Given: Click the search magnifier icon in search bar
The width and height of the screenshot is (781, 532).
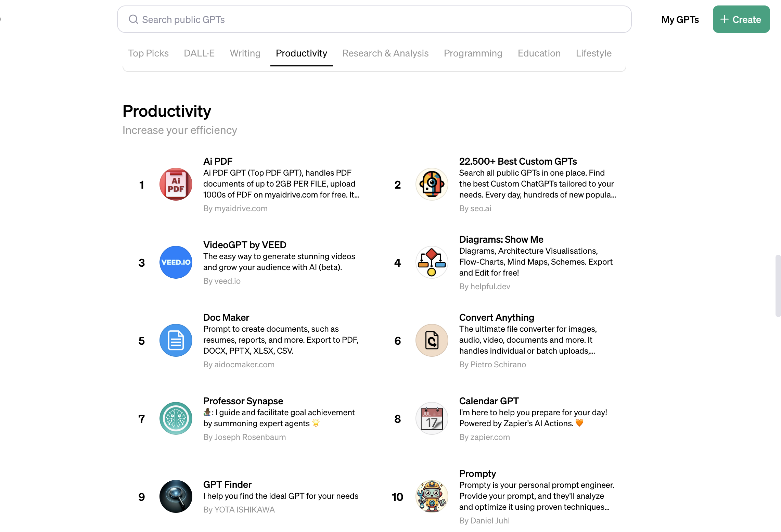Looking at the screenshot, I should (133, 19).
